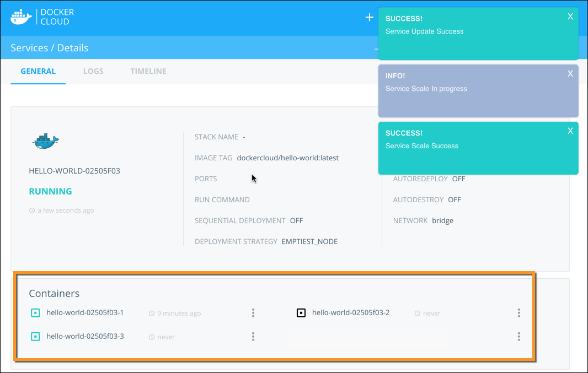Show the kebab menu for hello-world-02505f03-3
The width and height of the screenshot is (588, 373).
click(253, 336)
